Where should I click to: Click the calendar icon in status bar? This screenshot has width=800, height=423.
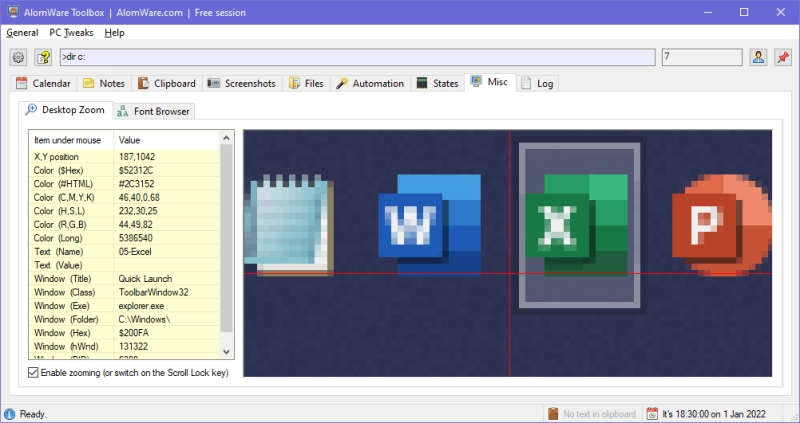pos(652,414)
